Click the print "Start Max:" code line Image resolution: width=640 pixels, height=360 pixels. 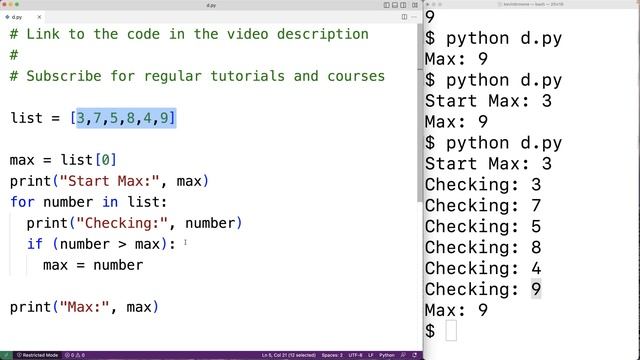pos(109,181)
